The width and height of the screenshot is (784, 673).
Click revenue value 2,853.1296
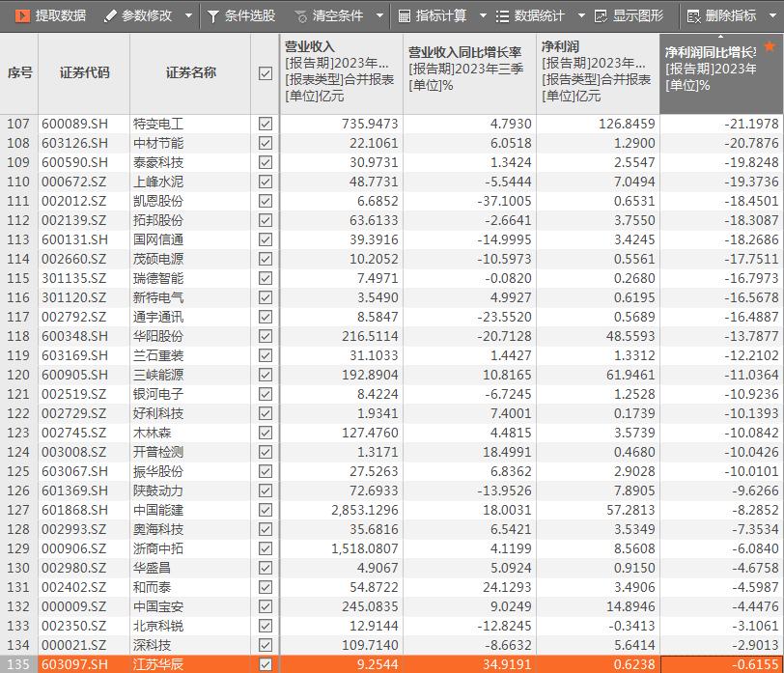365,510
